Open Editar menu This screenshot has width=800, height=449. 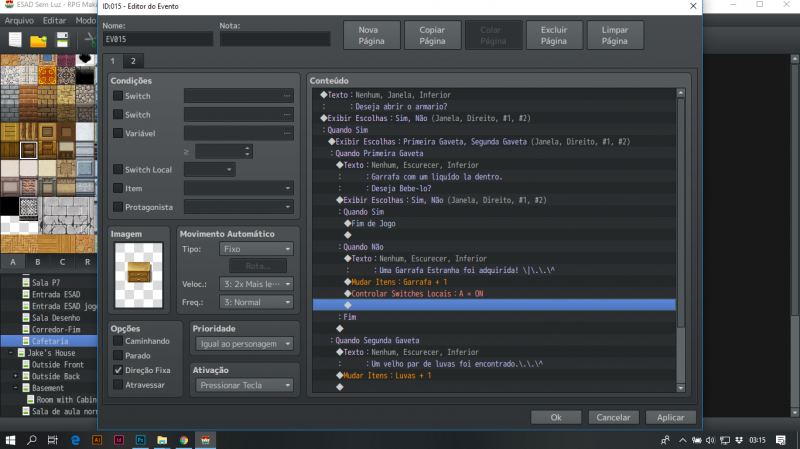(x=54, y=20)
